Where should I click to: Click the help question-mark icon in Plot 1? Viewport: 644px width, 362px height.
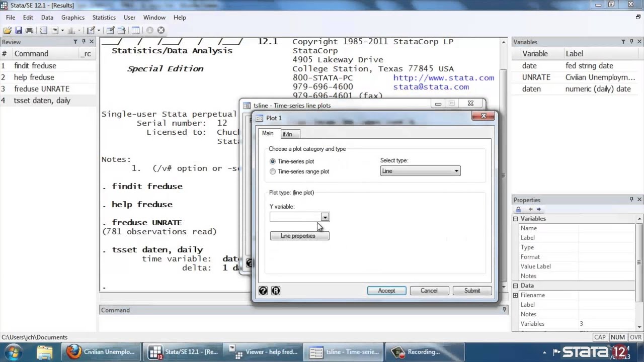(263, 291)
